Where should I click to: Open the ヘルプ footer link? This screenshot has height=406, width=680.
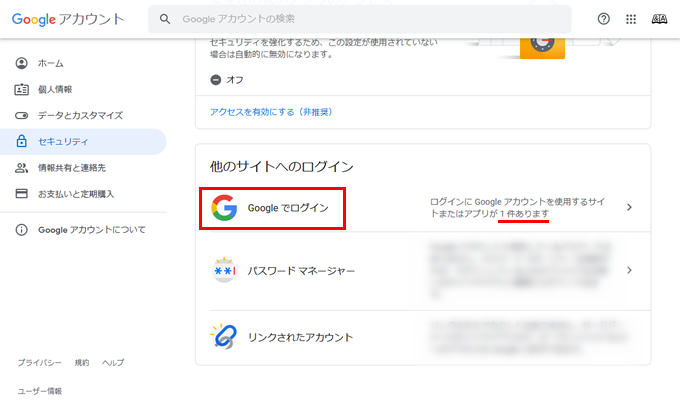tap(113, 363)
